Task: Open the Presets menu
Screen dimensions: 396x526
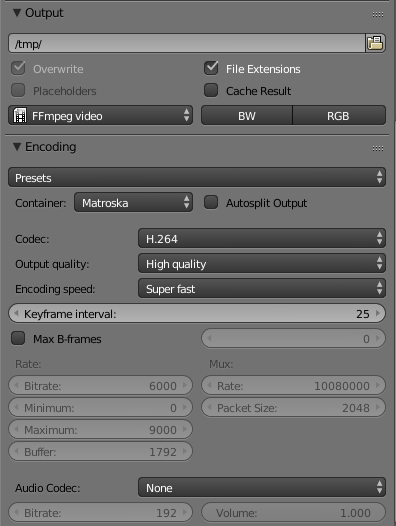Action: [197, 177]
